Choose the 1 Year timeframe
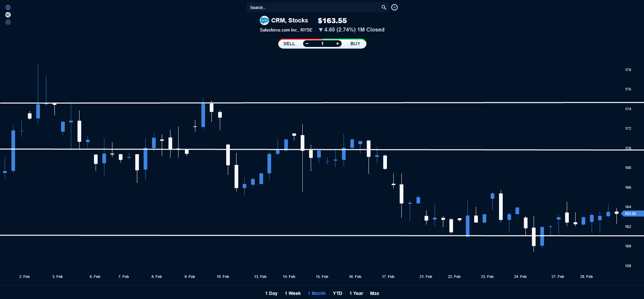644x299 pixels. (356, 293)
